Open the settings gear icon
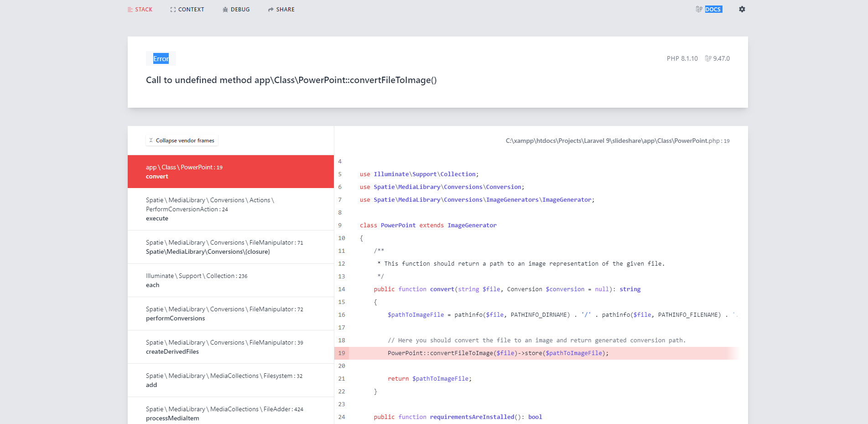The image size is (868, 424). coord(742,9)
